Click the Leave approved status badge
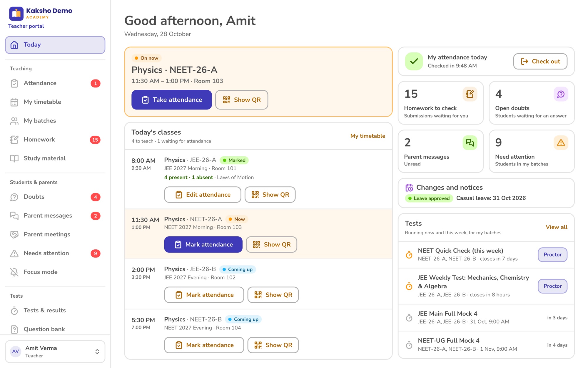The width and height of the screenshot is (588, 368). [x=429, y=198]
